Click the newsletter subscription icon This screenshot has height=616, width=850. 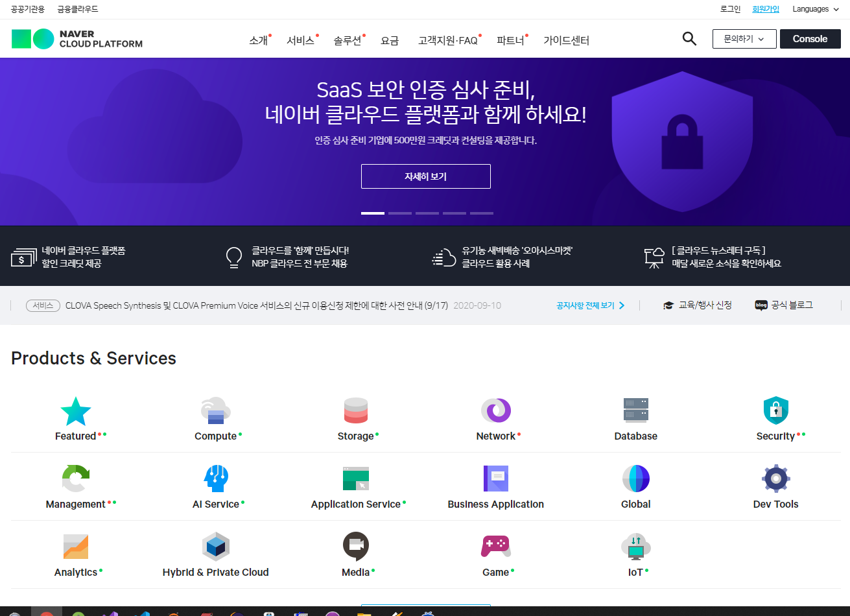(654, 257)
